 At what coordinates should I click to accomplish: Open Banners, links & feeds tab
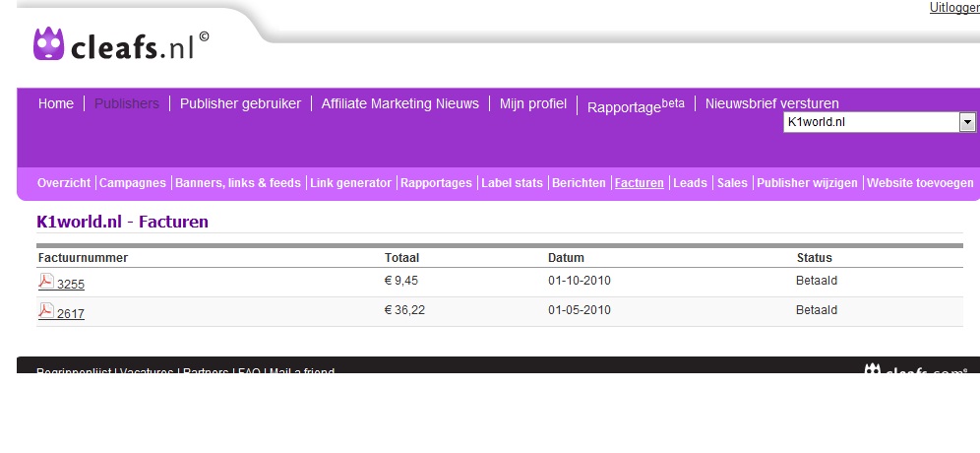click(238, 183)
